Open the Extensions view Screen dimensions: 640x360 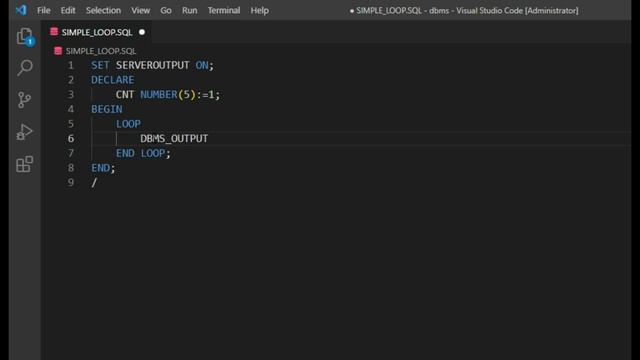tap(24, 164)
